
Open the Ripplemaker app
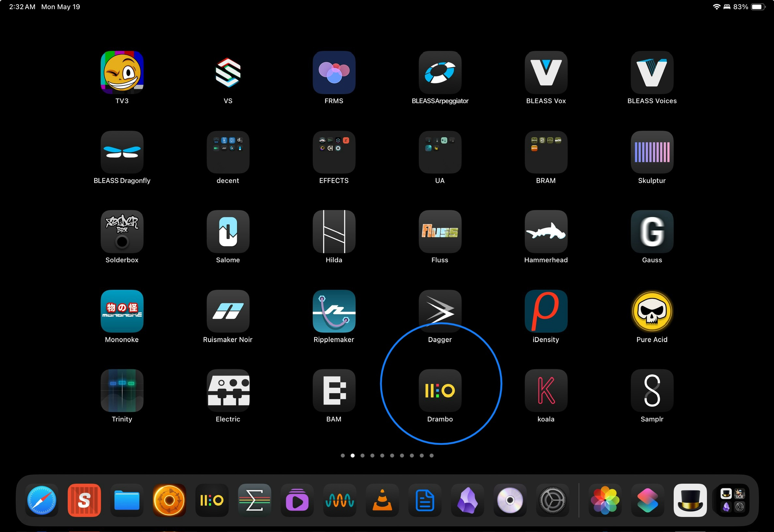click(x=334, y=311)
